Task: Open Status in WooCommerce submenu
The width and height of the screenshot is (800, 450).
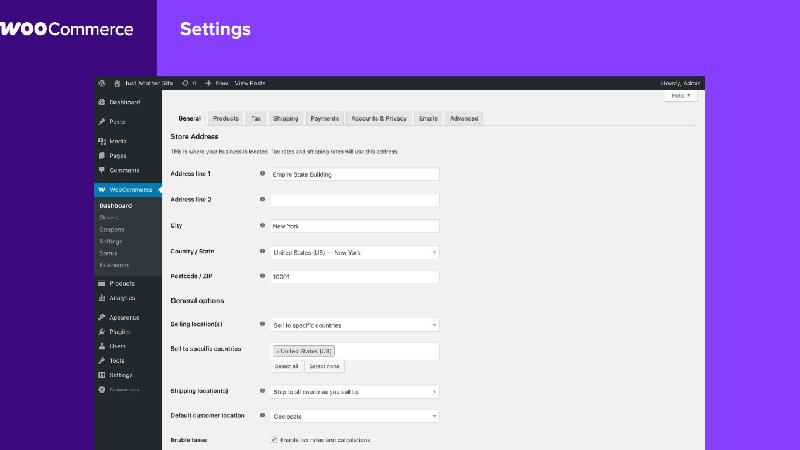Action: 108,253
